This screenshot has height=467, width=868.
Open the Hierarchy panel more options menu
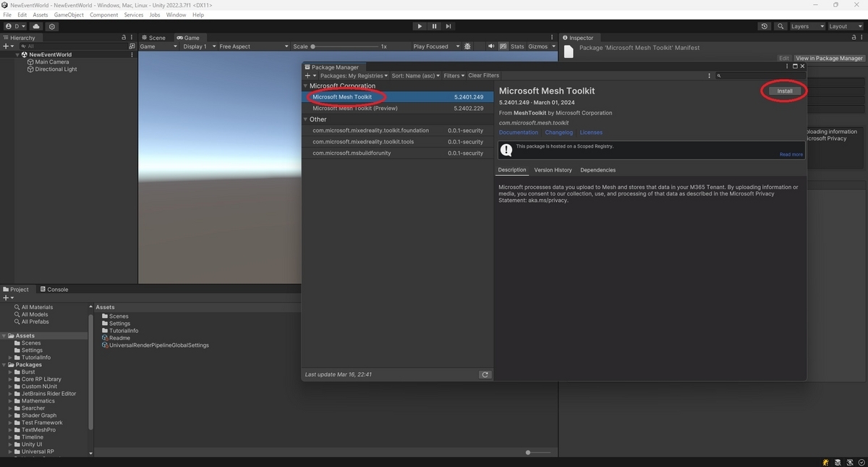132,37
